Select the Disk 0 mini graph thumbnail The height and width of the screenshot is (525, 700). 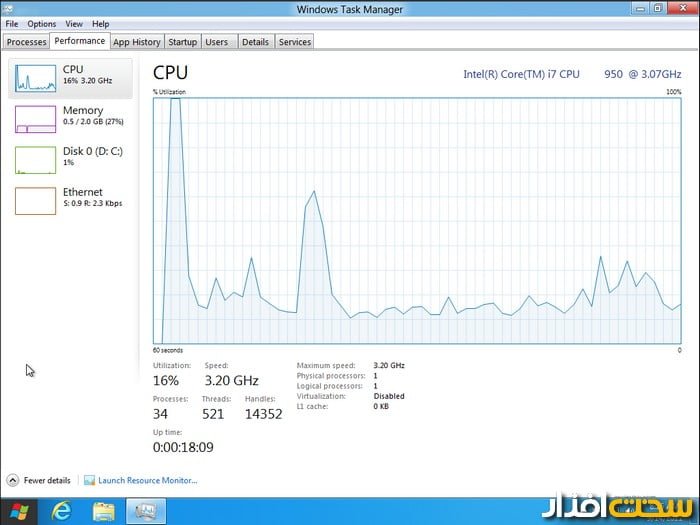(35, 160)
